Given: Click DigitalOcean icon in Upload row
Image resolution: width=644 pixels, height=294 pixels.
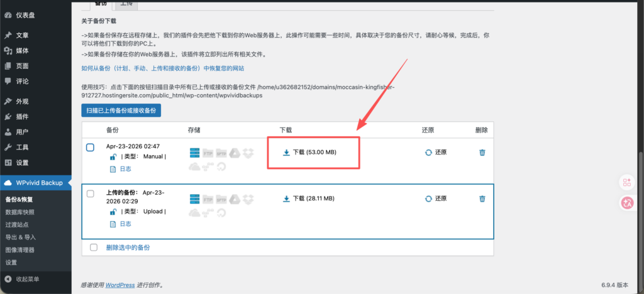Looking at the screenshot, I should pyautogui.click(x=221, y=213).
